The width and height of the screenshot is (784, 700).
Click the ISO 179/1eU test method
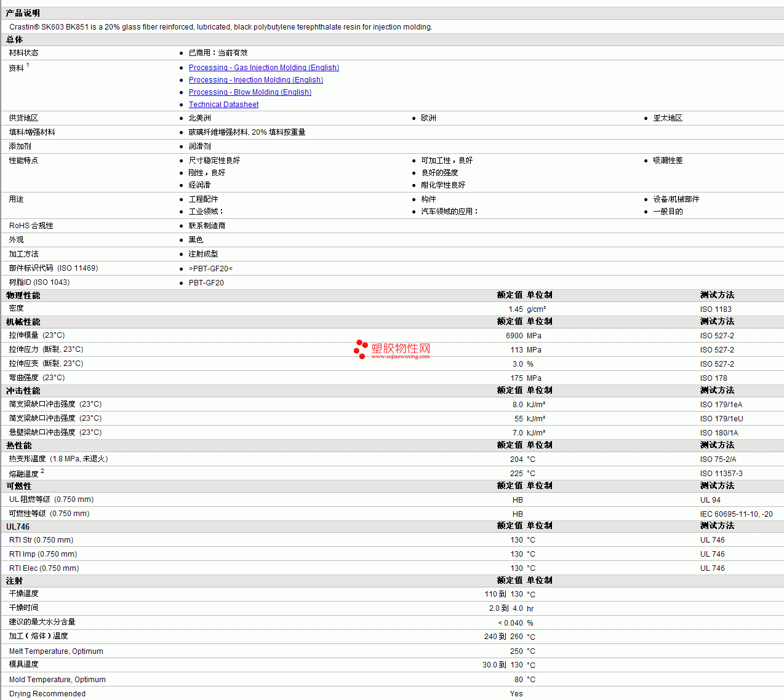pos(722,419)
